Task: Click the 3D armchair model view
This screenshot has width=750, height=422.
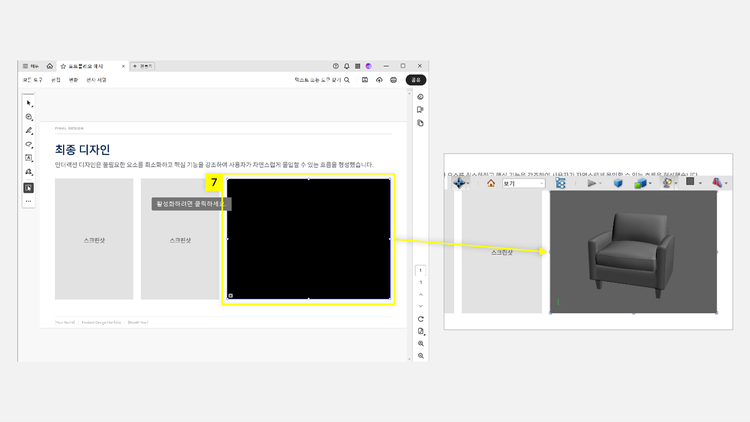Action: point(633,252)
